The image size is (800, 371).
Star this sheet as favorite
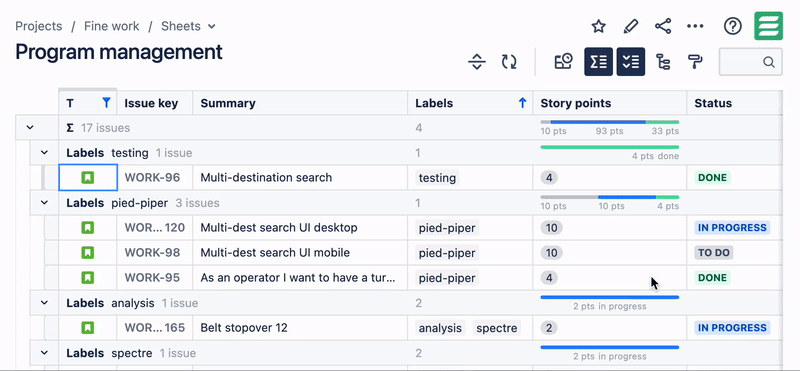coord(598,26)
